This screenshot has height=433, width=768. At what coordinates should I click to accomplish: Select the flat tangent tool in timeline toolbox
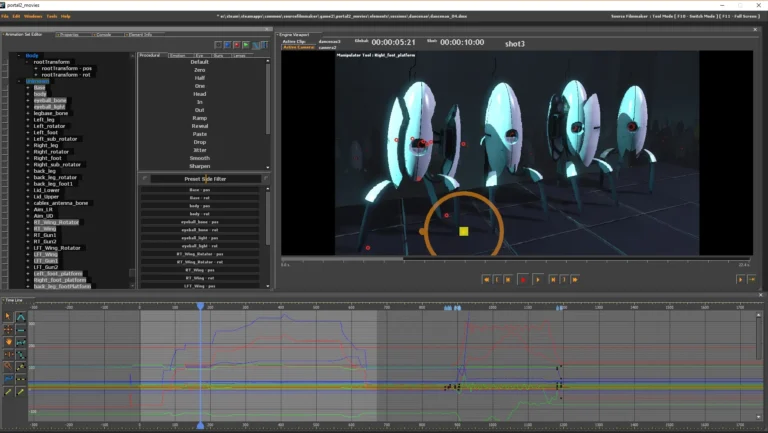point(21,329)
